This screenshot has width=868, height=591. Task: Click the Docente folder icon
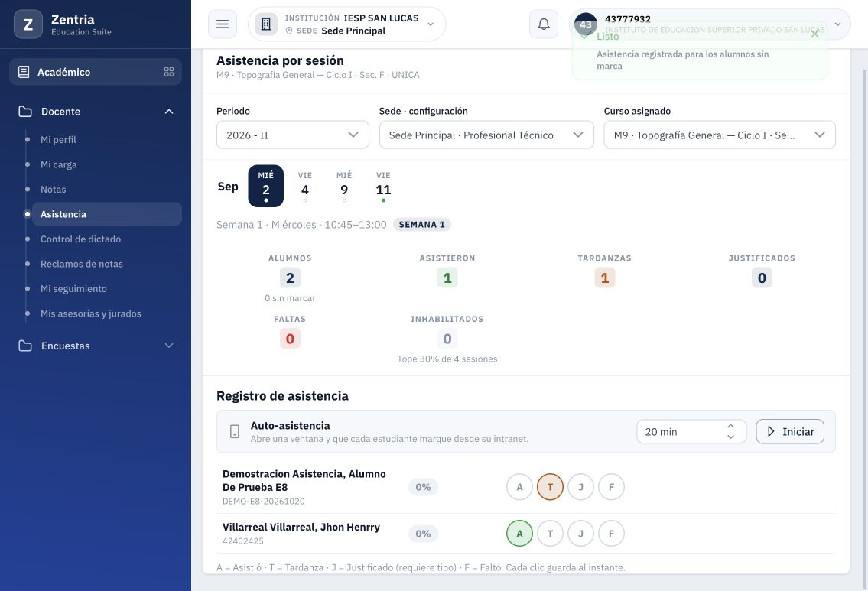pos(25,111)
